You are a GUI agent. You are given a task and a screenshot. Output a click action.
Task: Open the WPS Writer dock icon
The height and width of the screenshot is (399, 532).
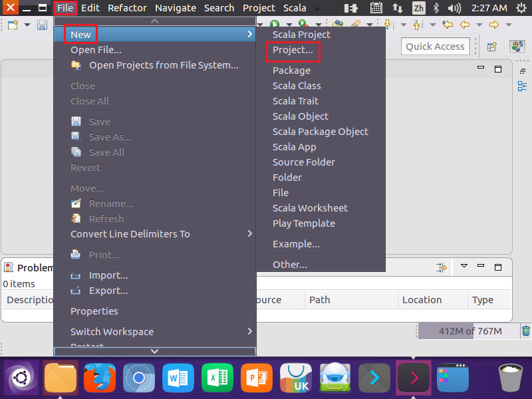(178, 378)
